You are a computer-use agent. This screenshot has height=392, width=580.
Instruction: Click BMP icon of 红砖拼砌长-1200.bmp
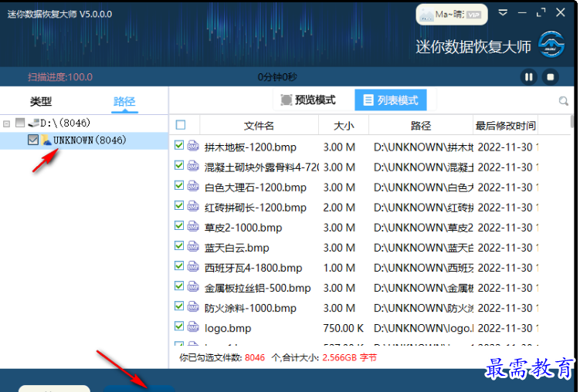[193, 205]
